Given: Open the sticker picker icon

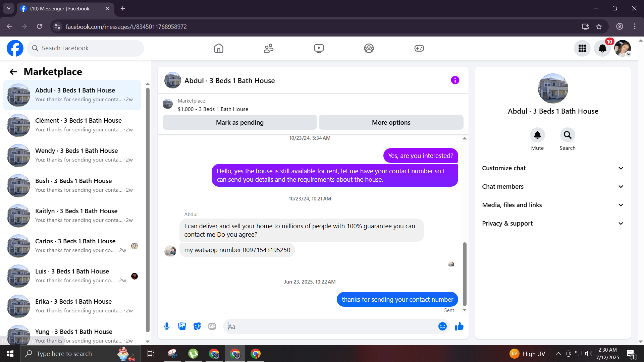Looking at the screenshot, I should click(197, 326).
